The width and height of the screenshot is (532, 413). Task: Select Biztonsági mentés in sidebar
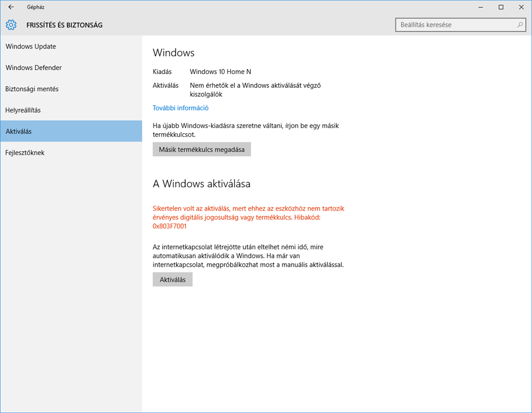tap(71, 89)
